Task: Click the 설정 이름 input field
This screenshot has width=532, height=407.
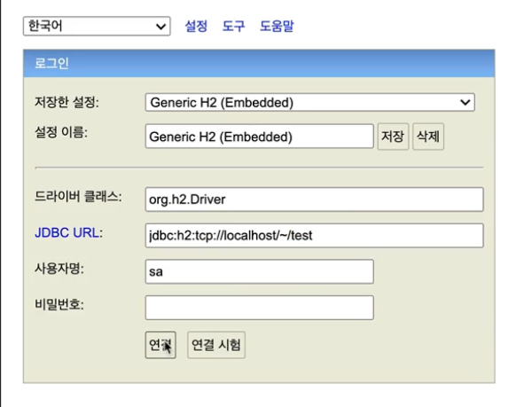Action: pos(260,137)
